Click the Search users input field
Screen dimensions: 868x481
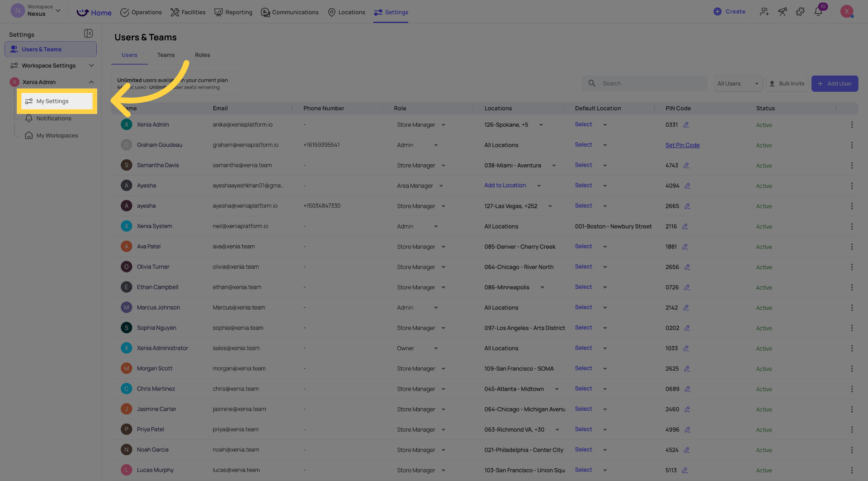tap(645, 84)
